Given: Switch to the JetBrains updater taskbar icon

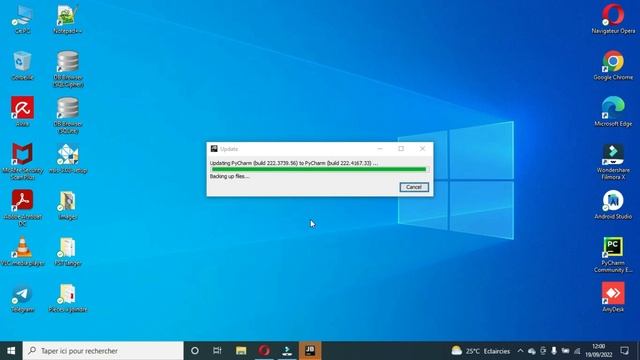Looking at the screenshot, I should pyautogui.click(x=310, y=351).
